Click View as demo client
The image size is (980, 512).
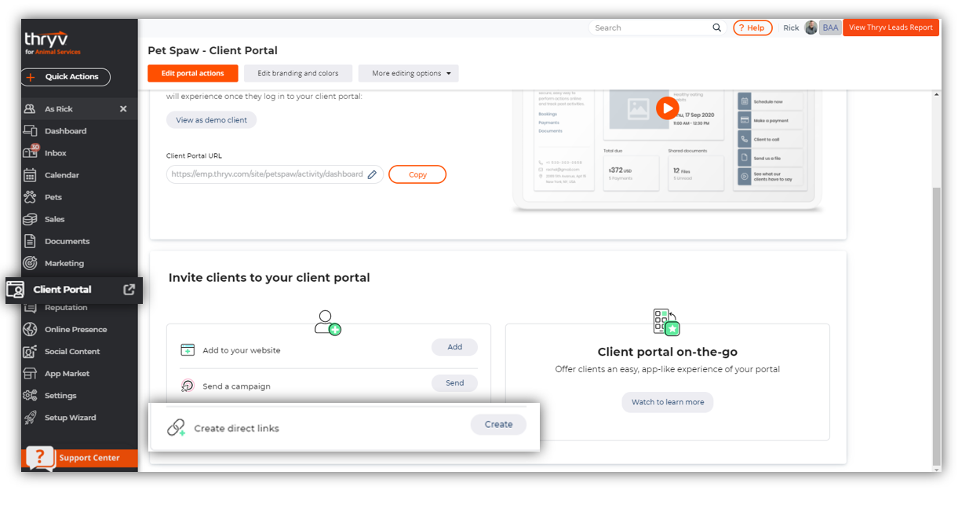click(211, 120)
